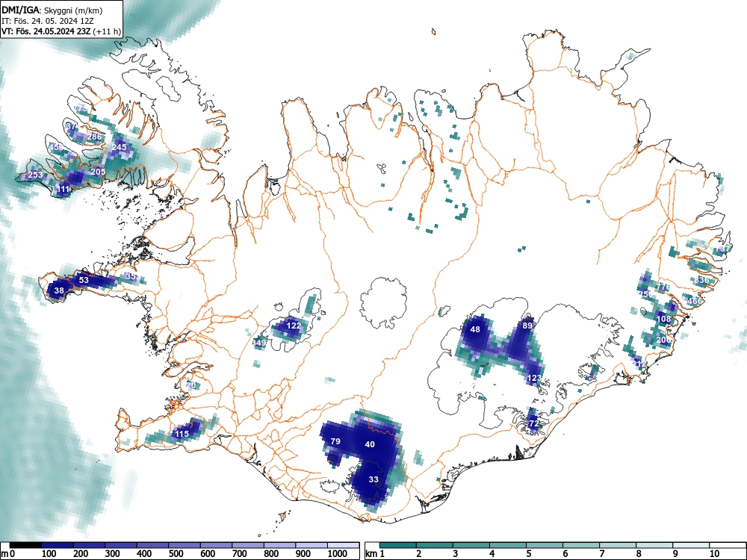Click the visibility value 33 on the map
The height and width of the screenshot is (560, 747).
pos(373,479)
